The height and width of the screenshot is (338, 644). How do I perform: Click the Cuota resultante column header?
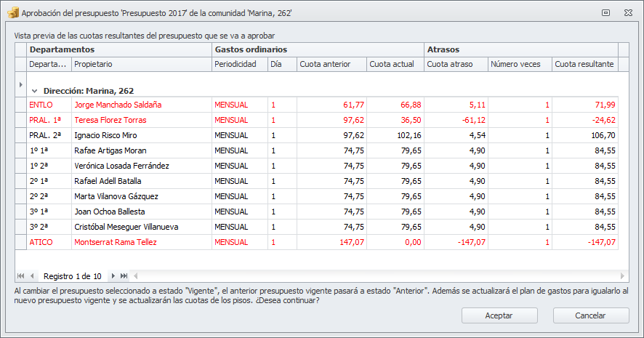585,64
